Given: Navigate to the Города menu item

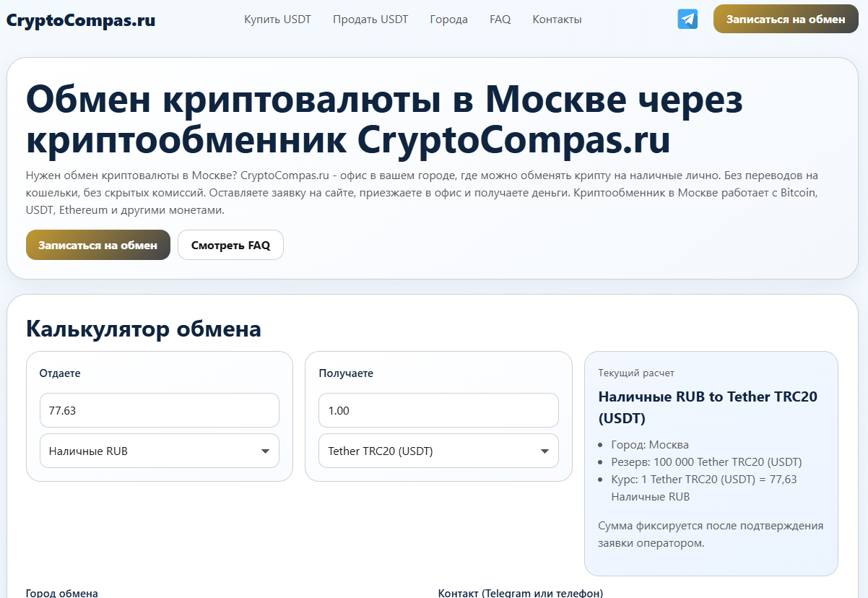Looking at the screenshot, I should tap(448, 19).
